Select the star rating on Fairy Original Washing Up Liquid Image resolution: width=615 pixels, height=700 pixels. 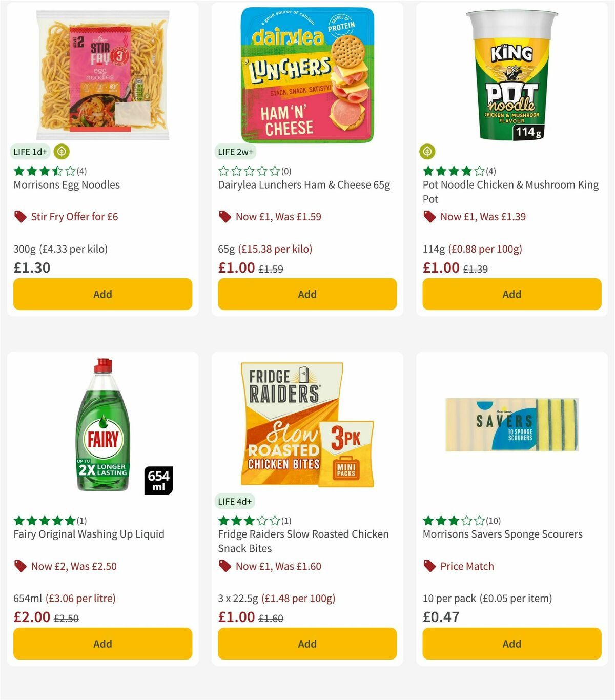click(44, 520)
